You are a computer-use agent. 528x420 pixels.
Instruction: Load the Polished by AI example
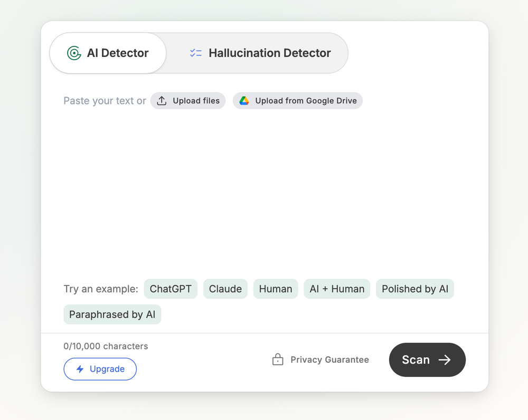point(414,289)
